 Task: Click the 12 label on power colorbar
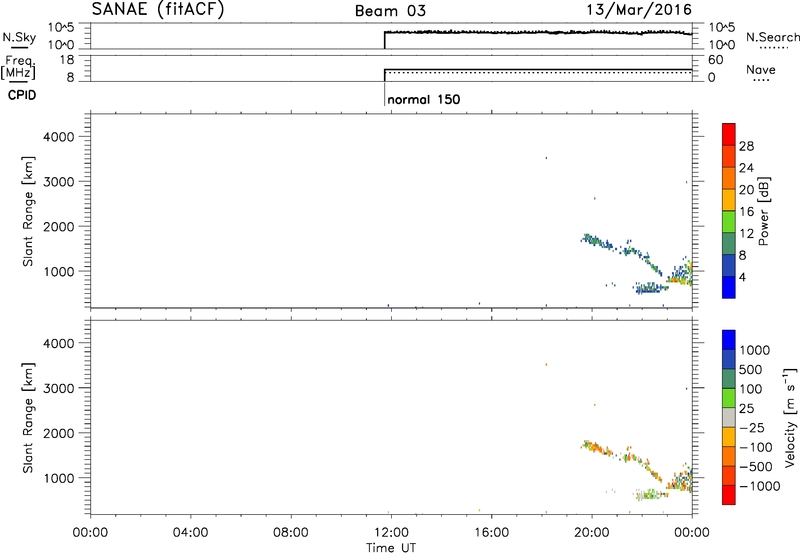746,234
